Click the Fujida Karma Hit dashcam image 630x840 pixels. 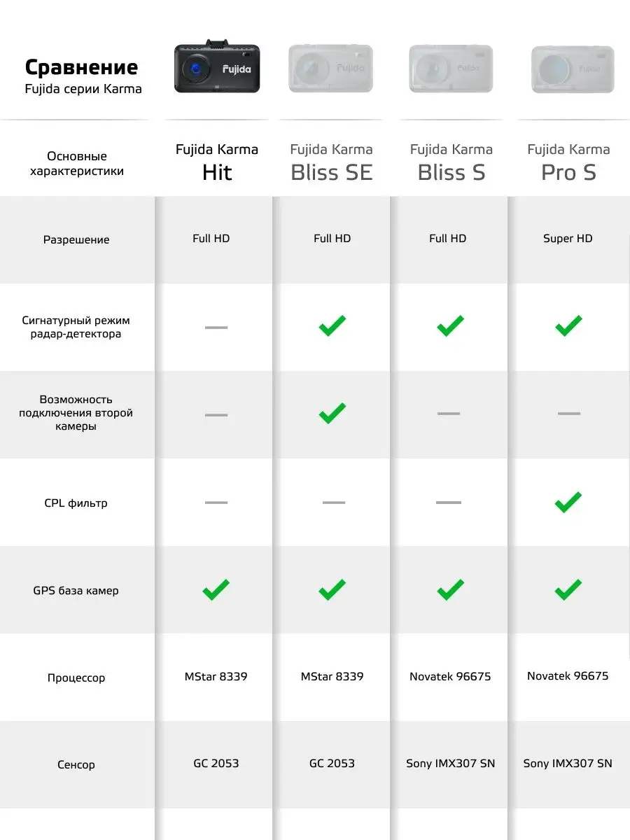(x=216, y=68)
